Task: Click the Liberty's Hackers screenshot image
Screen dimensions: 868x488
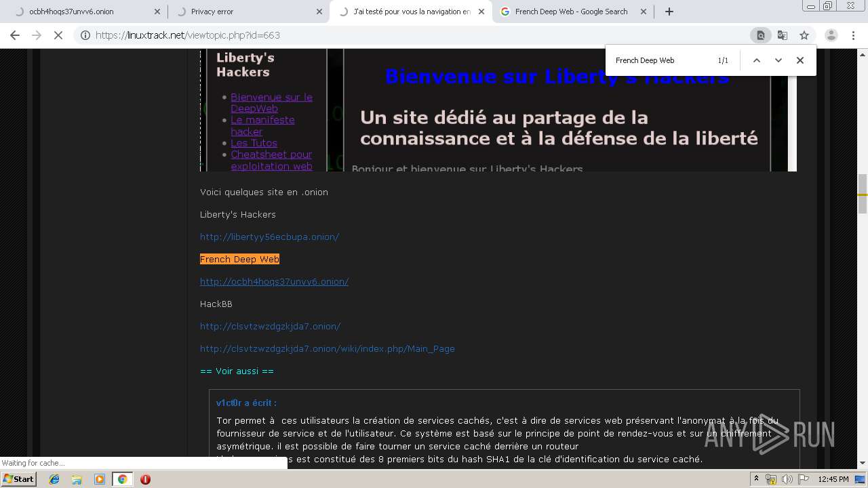Action: coord(498,110)
